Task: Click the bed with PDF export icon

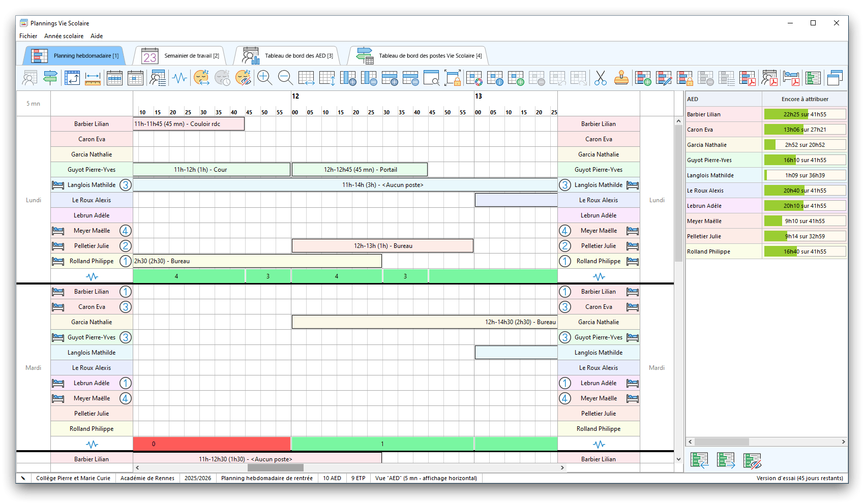Action: tap(791, 78)
